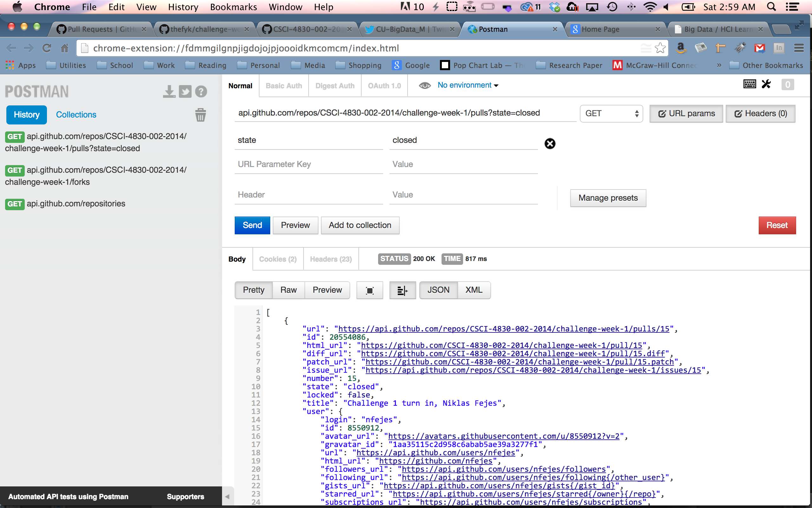Toggle Headers (0) editor
812x508 pixels.
(x=761, y=114)
